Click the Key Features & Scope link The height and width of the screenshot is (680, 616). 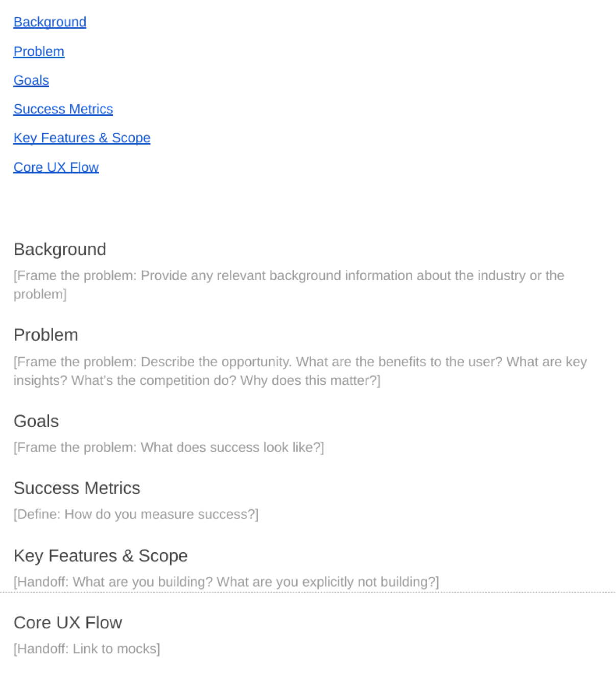pos(82,138)
